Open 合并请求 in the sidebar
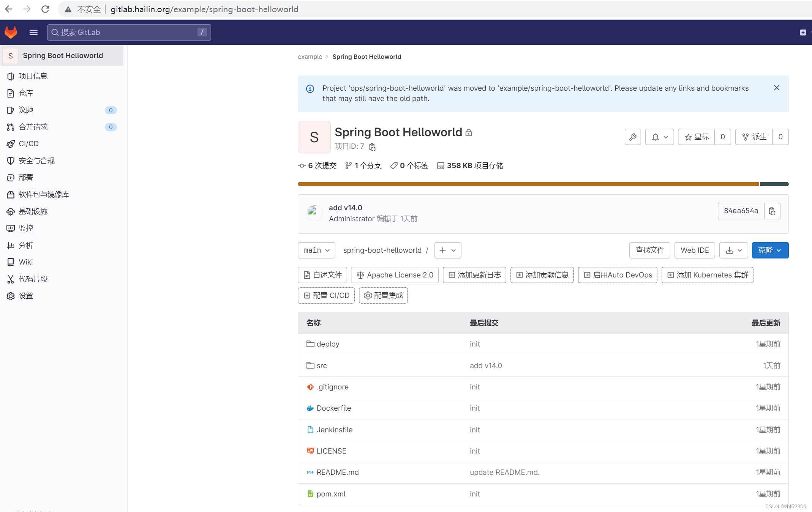Image resolution: width=812 pixels, height=512 pixels. pyautogui.click(x=33, y=127)
